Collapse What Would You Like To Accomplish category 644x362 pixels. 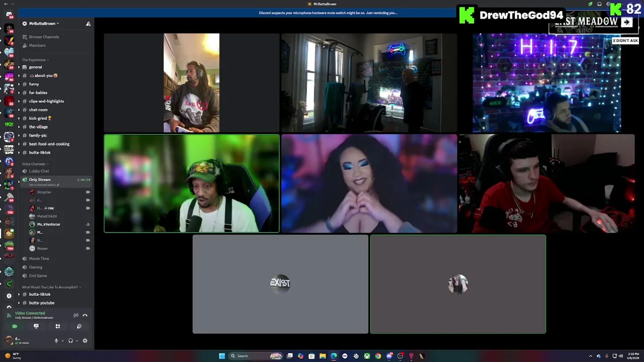(x=51, y=287)
